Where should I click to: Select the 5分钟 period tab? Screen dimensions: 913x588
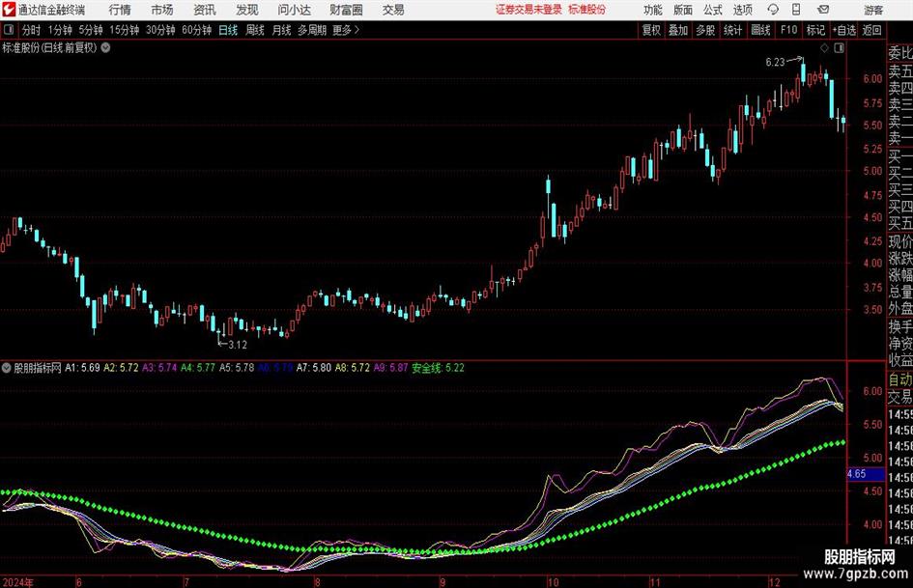[91, 30]
